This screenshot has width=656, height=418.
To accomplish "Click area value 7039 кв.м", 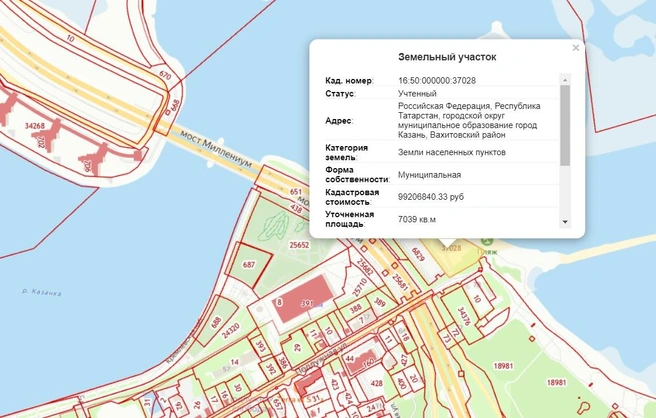I will pyautogui.click(x=417, y=219).
